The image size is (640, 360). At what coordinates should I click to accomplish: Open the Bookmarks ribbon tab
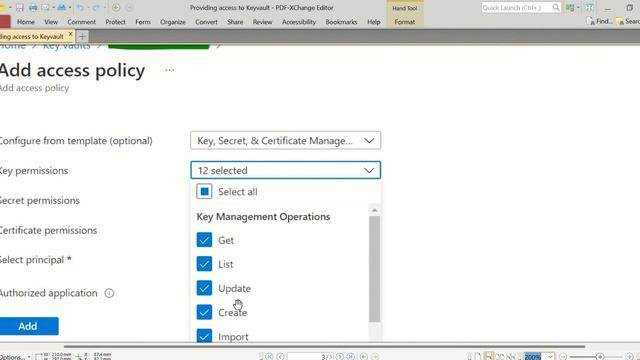[x=341, y=22]
